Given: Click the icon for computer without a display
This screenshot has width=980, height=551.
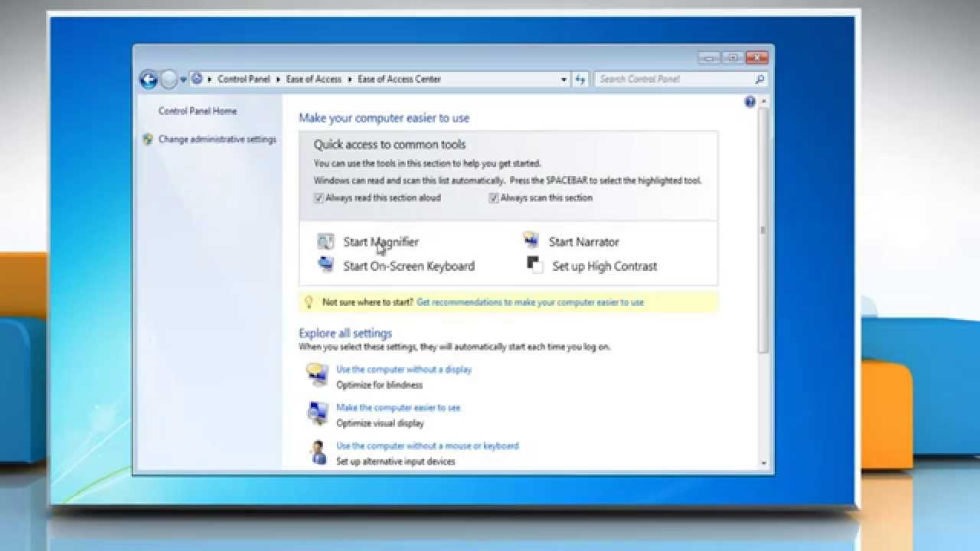Looking at the screenshot, I should [317, 374].
